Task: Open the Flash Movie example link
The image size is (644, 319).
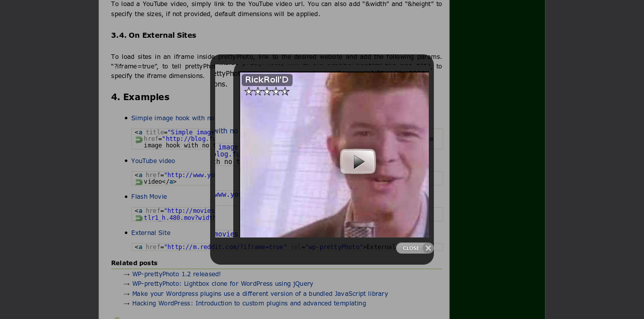Action: [149, 197]
